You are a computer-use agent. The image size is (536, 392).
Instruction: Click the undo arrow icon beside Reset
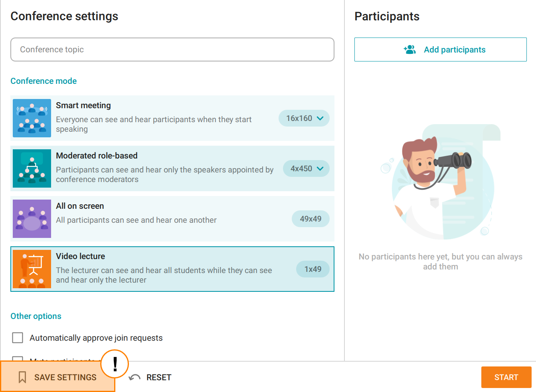(134, 377)
